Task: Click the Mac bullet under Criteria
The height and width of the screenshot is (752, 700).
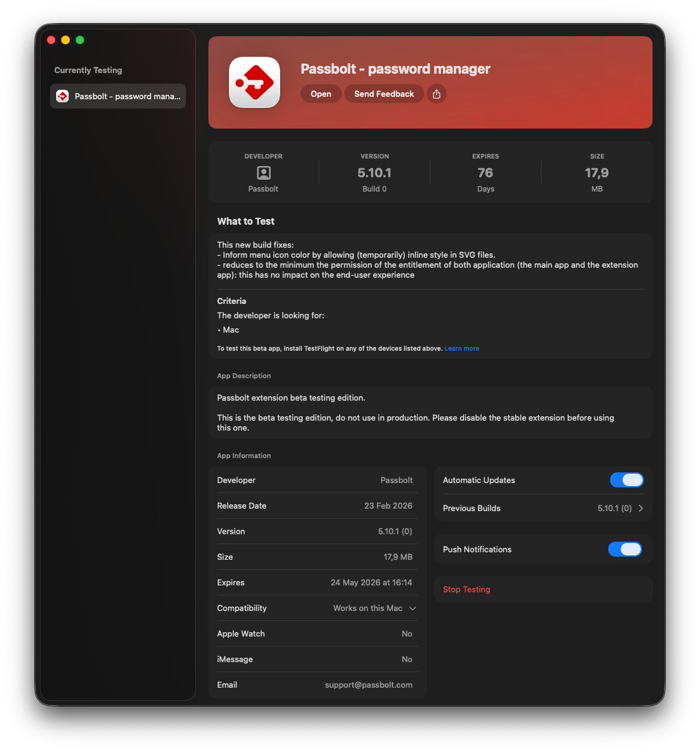Action: point(228,330)
